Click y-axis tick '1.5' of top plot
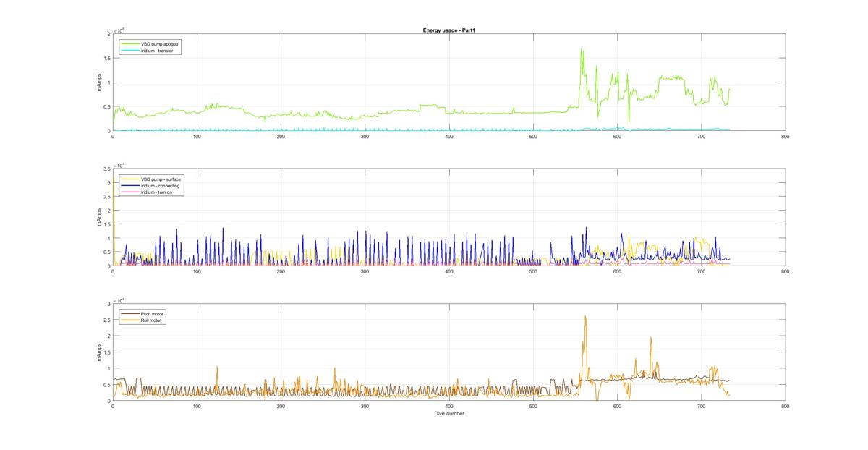 (106, 58)
